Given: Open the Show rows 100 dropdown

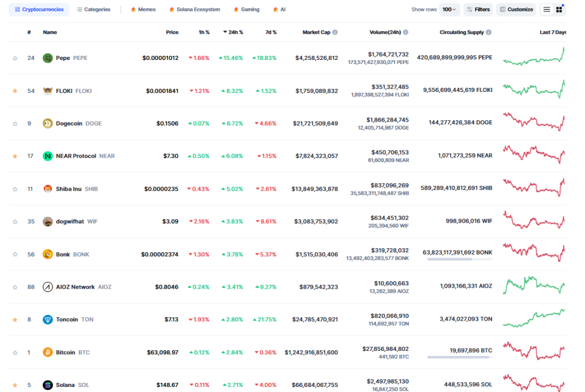Looking at the screenshot, I should tap(449, 10).
